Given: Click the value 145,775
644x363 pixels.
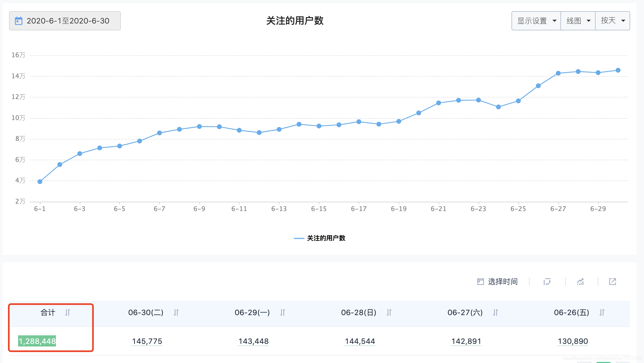Looking at the screenshot, I should (x=147, y=341).
